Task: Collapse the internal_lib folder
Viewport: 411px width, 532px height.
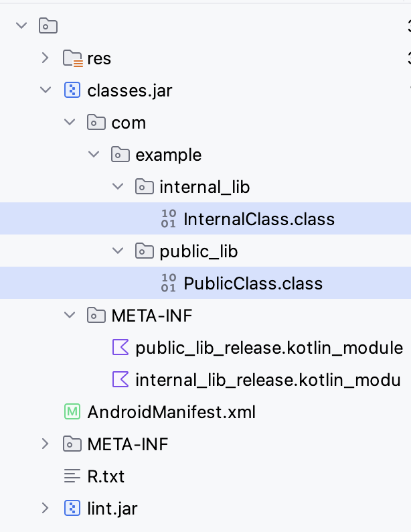Action: pos(118,186)
